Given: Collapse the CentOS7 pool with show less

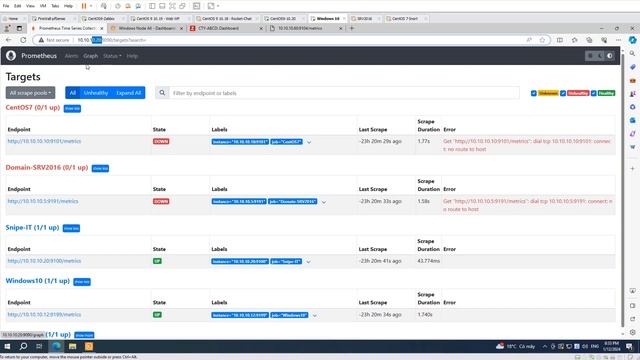Looking at the screenshot, I should [x=72, y=109].
